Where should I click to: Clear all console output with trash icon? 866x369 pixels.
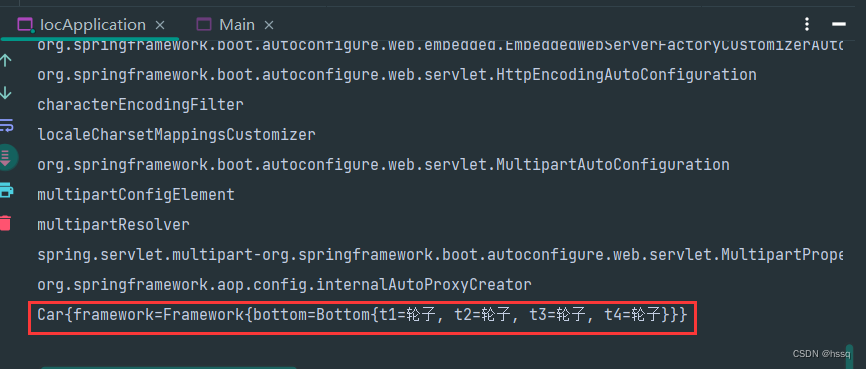point(6,223)
